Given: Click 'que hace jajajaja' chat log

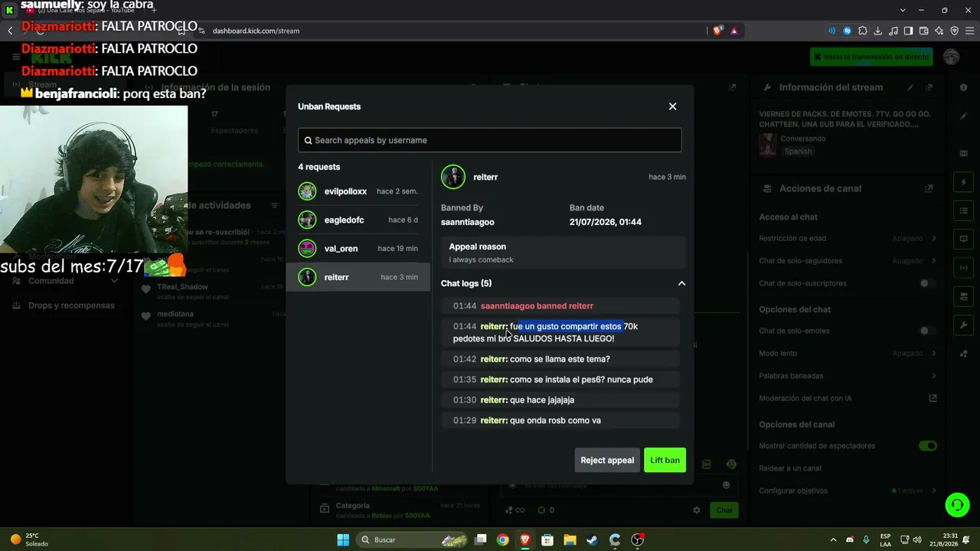Looking at the screenshot, I should [x=560, y=399].
